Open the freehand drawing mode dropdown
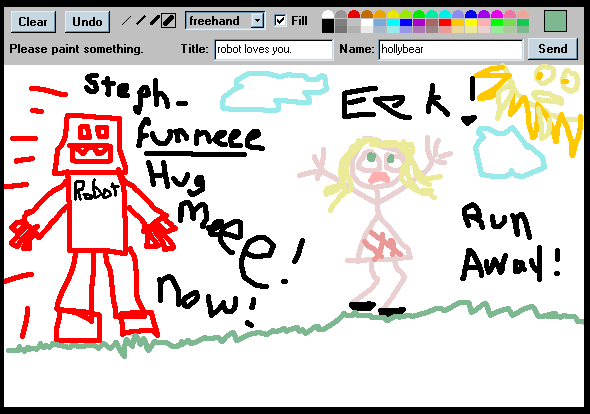Screen dimensions: 590x414 [x=225, y=20]
